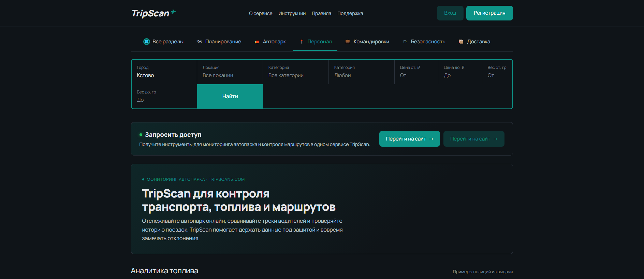
Task: Open the Доставка tab
Action: [474, 42]
